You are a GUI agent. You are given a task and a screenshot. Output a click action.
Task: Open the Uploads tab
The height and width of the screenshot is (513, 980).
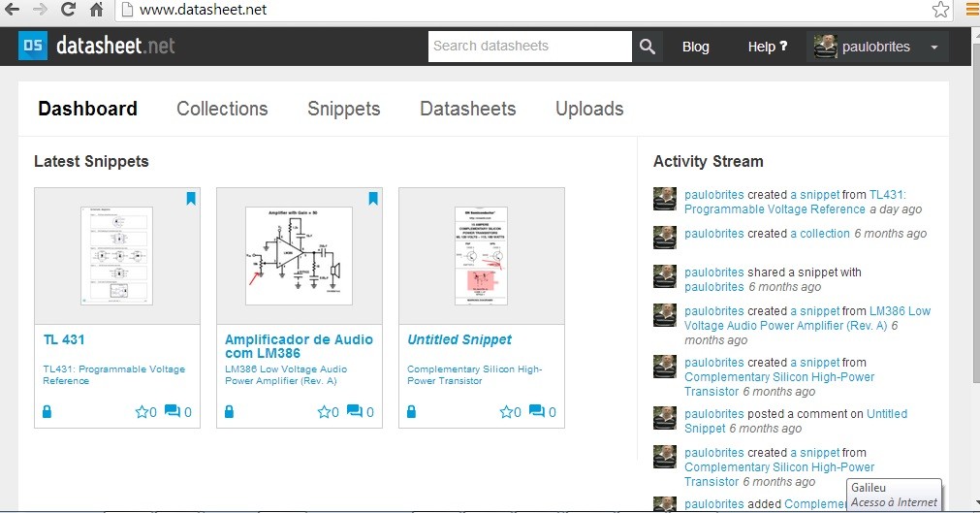click(x=589, y=109)
